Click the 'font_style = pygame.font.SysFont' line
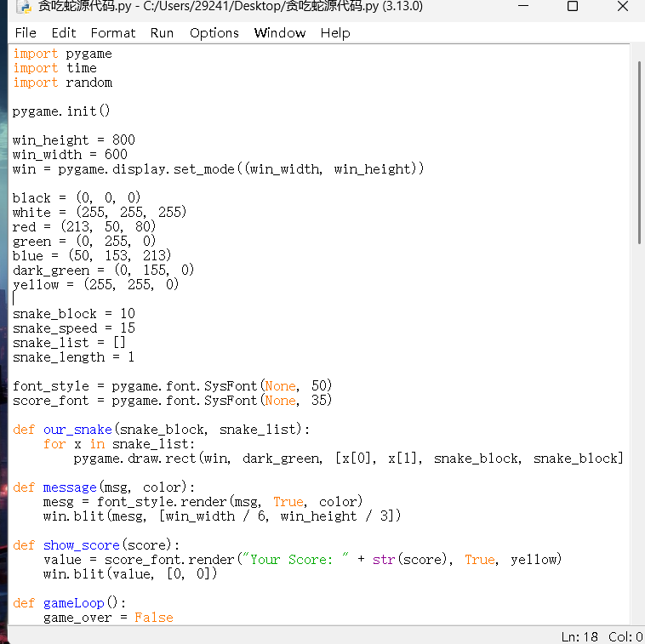This screenshot has width=645, height=644. (x=173, y=385)
